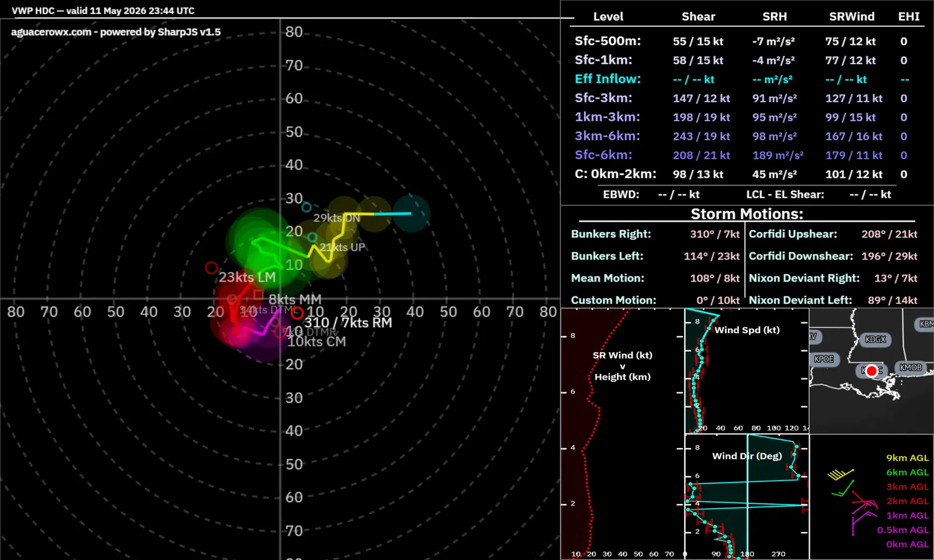Click the '23kts LM' hodograph label

pos(247,277)
